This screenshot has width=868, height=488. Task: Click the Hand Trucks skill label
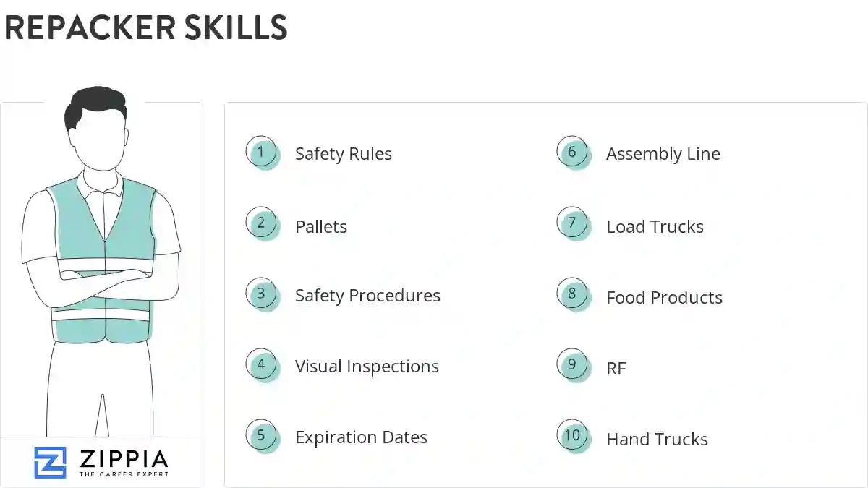[x=657, y=440]
